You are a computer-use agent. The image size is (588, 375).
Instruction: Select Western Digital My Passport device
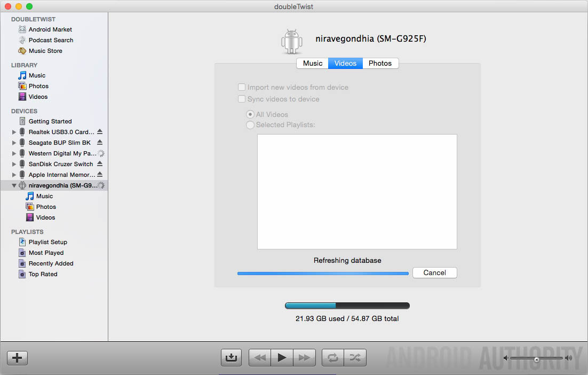pyautogui.click(x=62, y=153)
